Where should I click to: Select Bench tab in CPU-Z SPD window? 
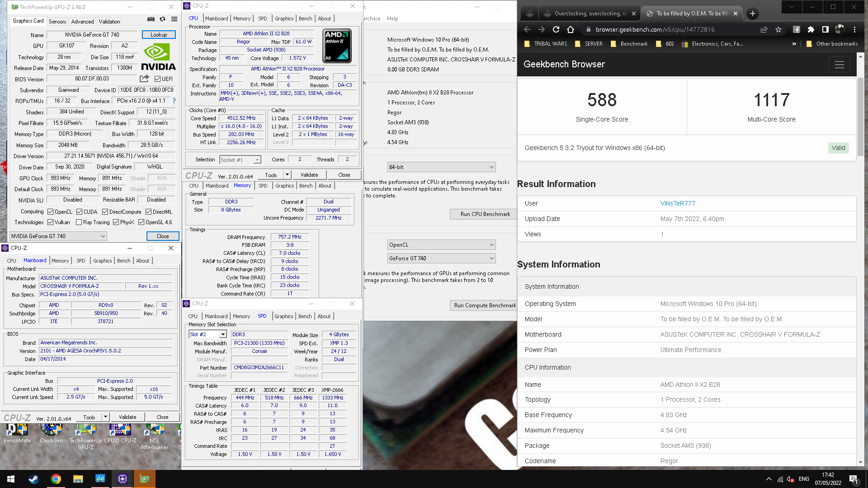pos(305,316)
